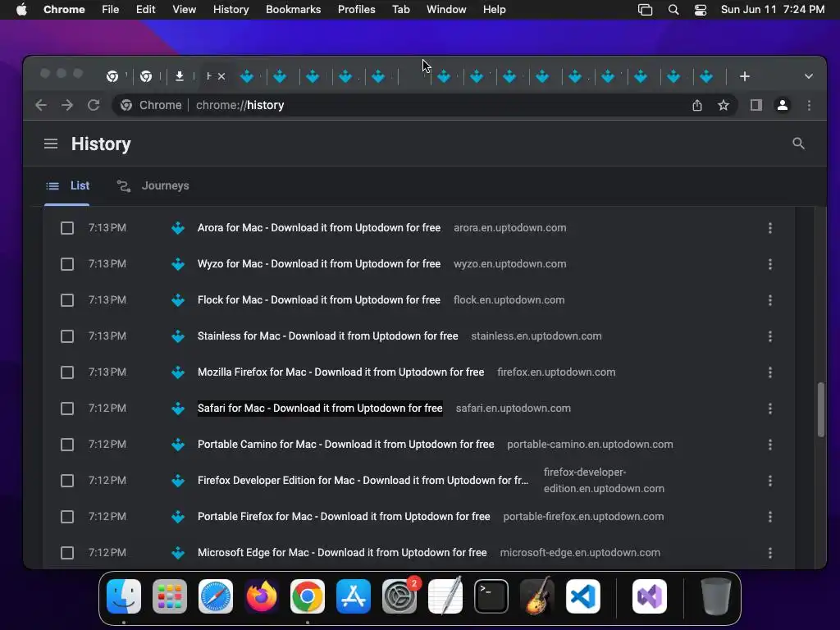Open Visual Studio from the Dock
This screenshot has height=630, width=840.
tap(650, 596)
